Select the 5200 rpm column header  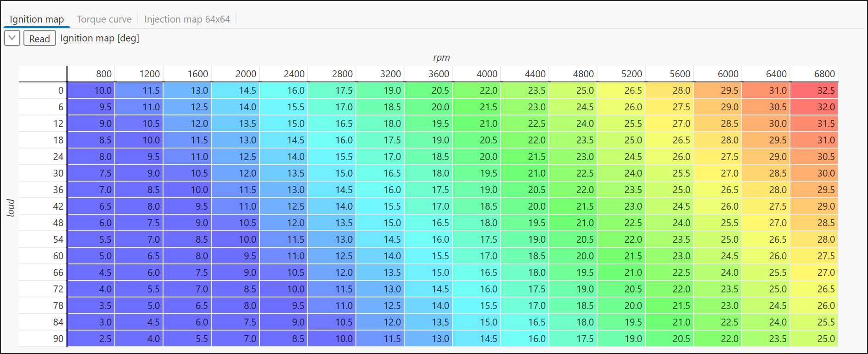[621, 74]
